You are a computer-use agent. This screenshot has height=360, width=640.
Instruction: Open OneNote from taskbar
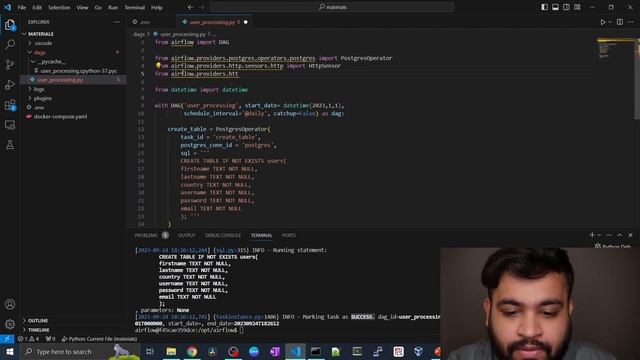(x=274, y=351)
